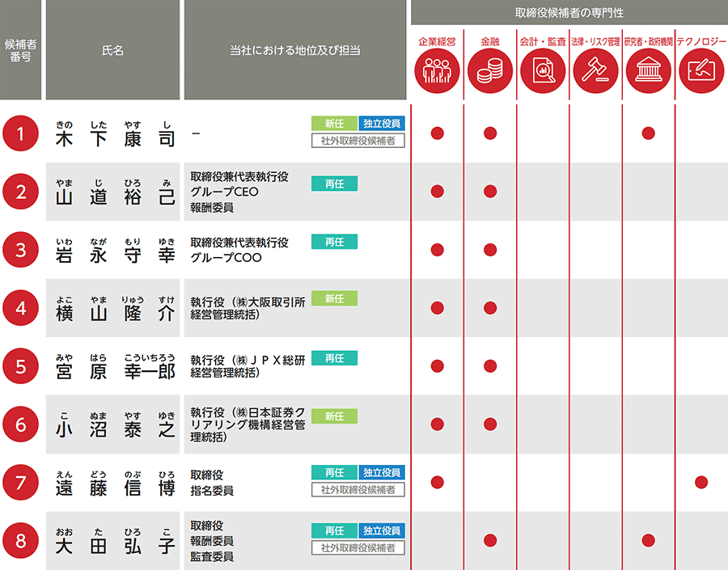Click 社外取締役候補者 label in 大田弘子 row

358,547
